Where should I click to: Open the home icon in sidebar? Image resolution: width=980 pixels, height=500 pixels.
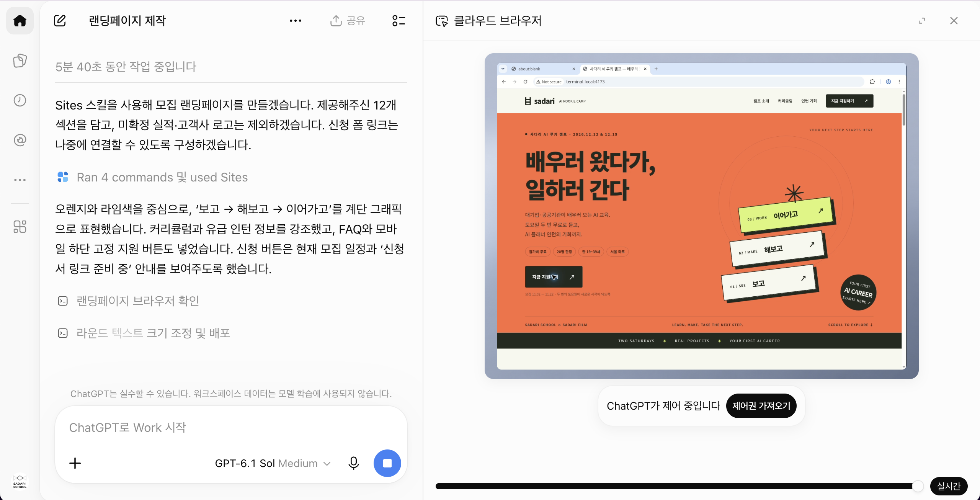(20, 21)
